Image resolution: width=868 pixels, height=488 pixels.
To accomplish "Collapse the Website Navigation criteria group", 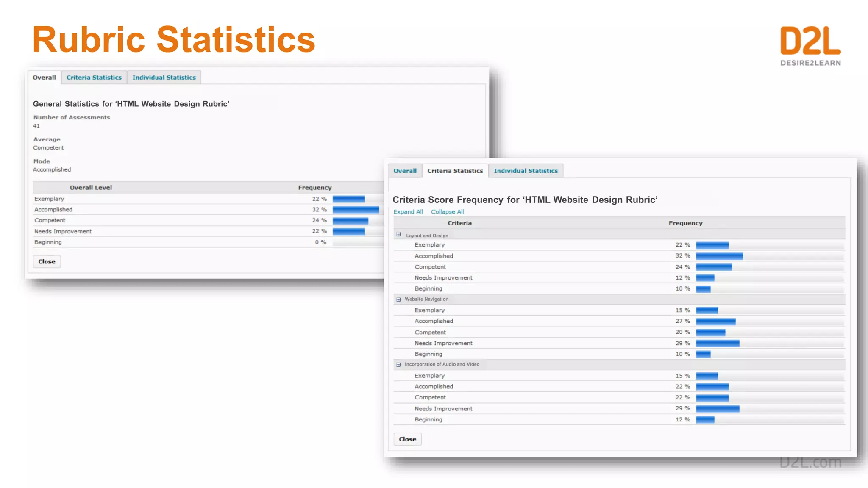I will 398,299.
